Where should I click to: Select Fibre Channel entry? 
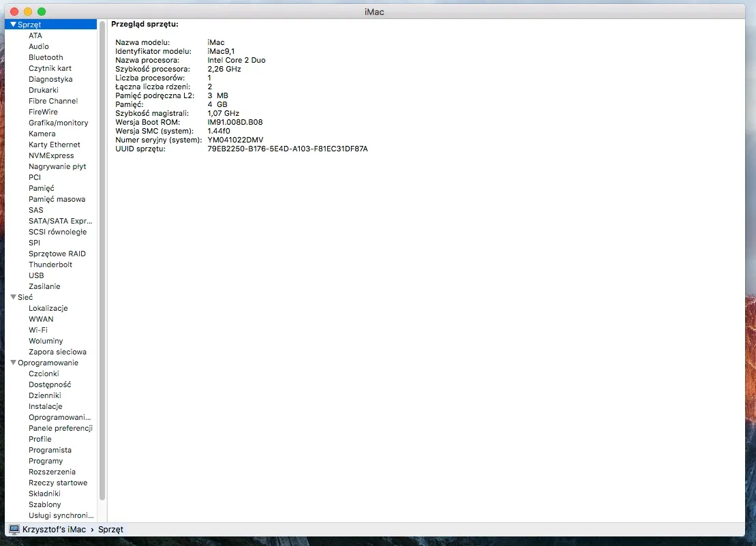(53, 101)
